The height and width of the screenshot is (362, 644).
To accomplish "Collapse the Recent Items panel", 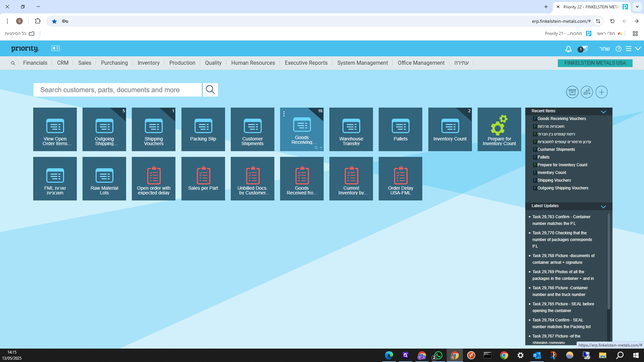I will click(603, 112).
